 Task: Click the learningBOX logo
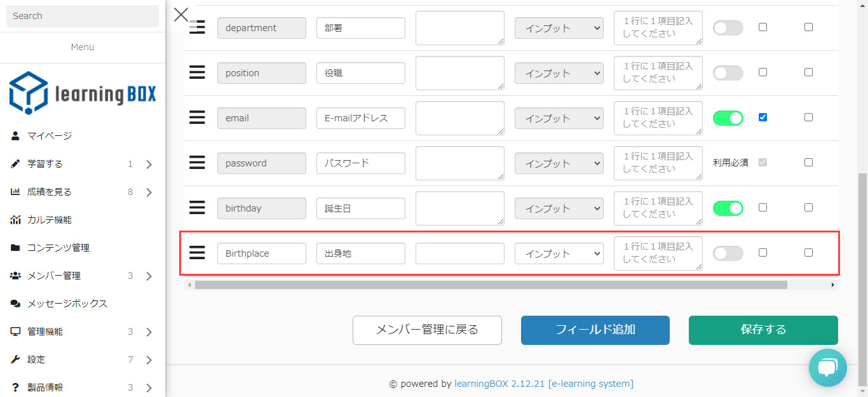point(83,94)
